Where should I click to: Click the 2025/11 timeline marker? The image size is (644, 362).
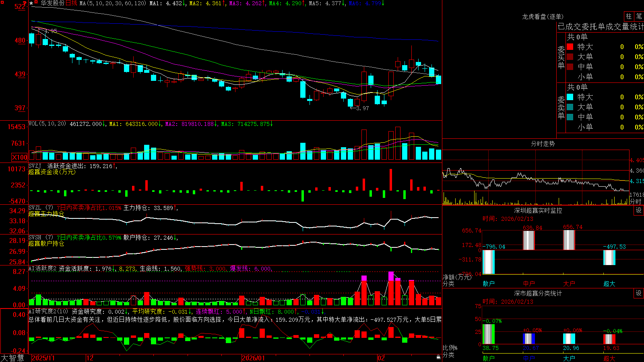click(x=43, y=358)
